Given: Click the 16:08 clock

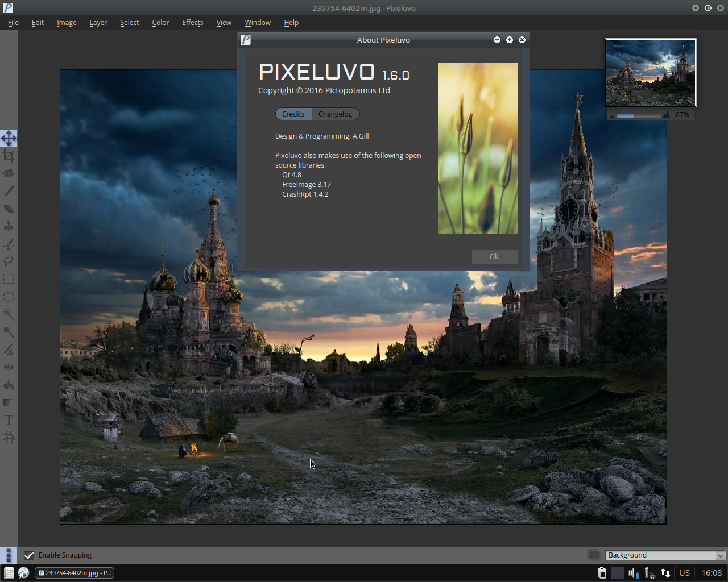Looking at the screenshot, I should 712,573.
